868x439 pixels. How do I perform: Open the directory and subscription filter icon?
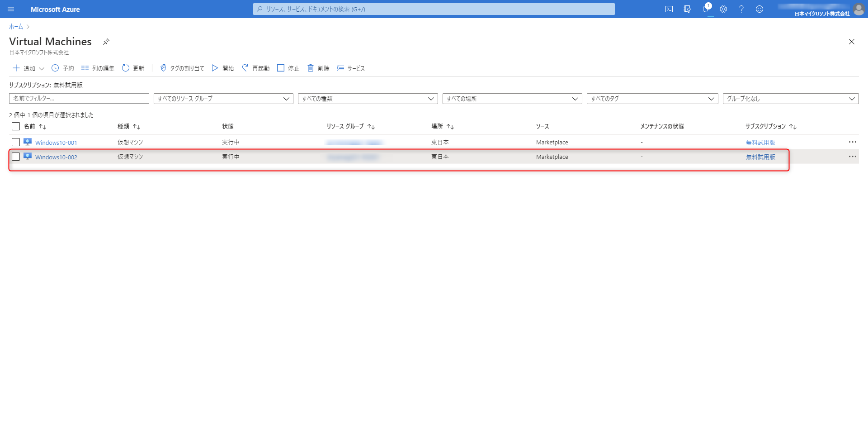click(x=687, y=9)
